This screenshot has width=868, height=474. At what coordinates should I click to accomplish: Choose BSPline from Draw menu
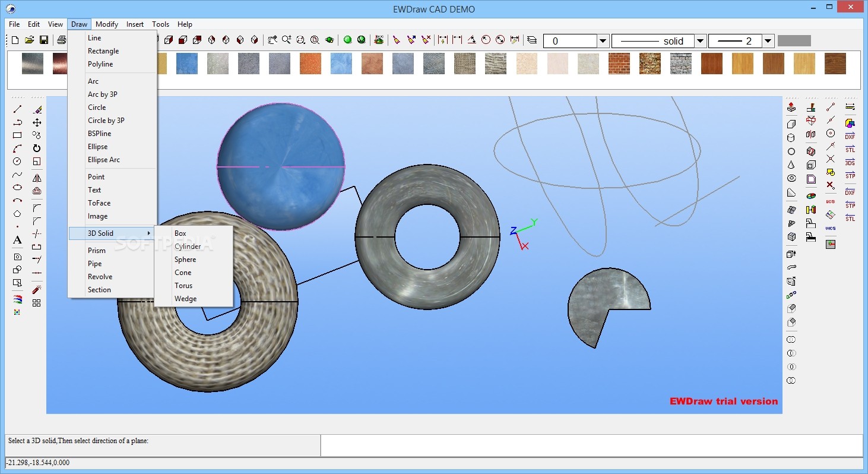pos(100,134)
